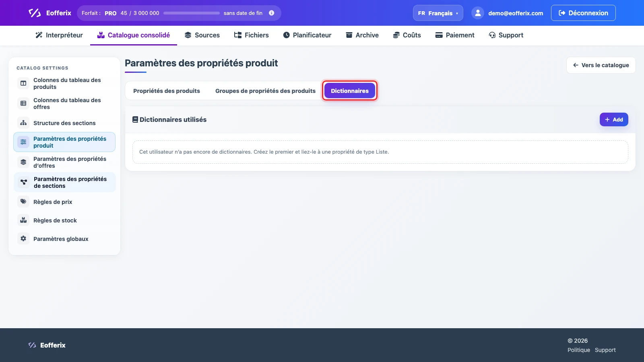Select the Dictionnaires tab

click(350, 91)
